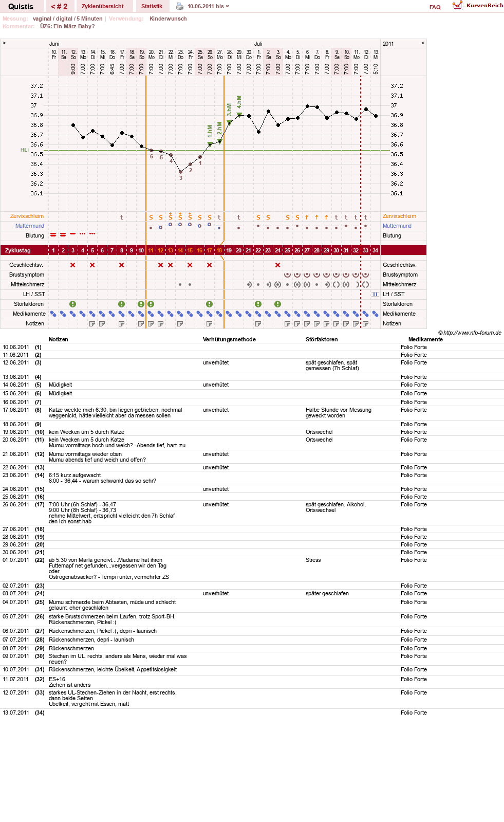This screenshot has width=504, height=822.
Task: Open the Notizen note icon on cycle day 17
Action: pyautogui.click(x=210, y=324)
